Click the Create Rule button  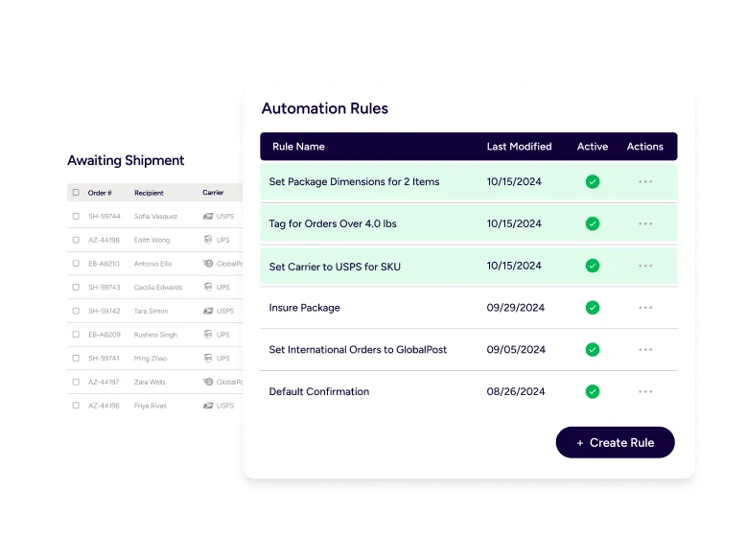[615, 443]
